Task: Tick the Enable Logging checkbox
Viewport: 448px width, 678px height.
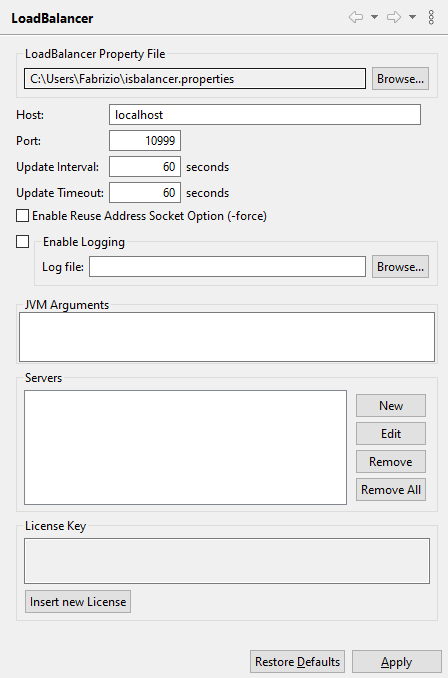Action: coord(22,241)
